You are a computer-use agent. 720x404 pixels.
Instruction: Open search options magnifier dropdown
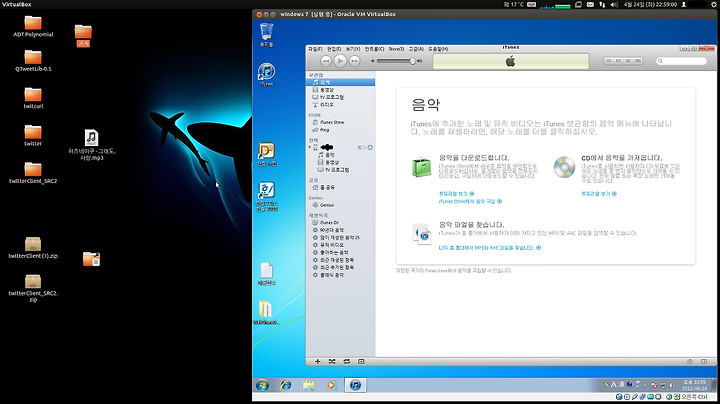660,61
